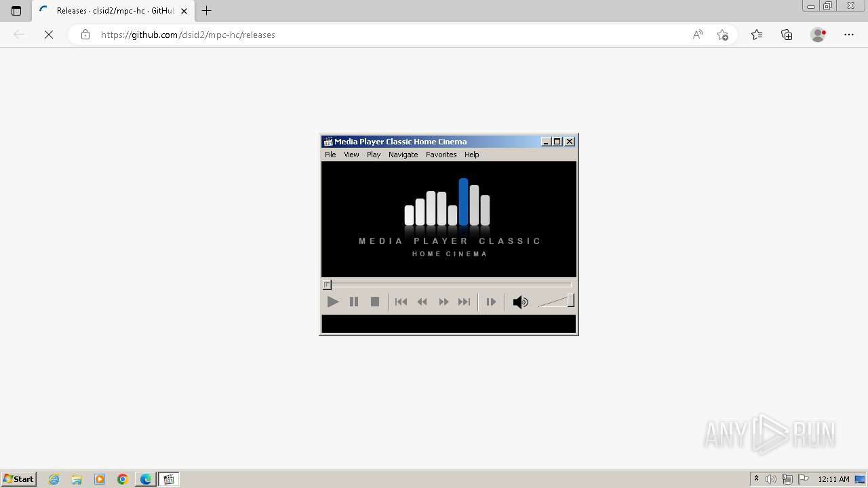Click the Edge address bar URL
The width and height of the screenshot is (868, 488).
point(188,35)
